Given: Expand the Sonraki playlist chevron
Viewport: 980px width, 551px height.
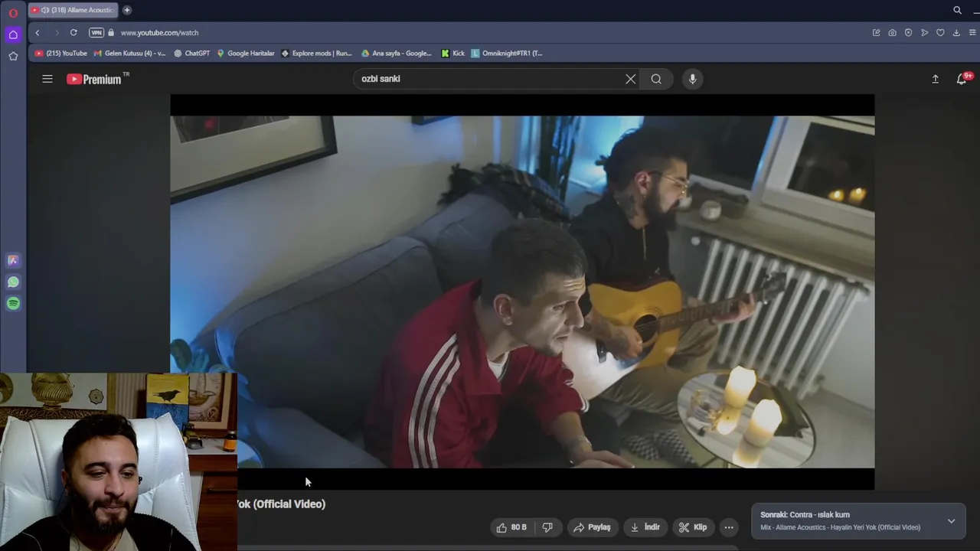Looking at the screenshot, I should coord(951,521).
